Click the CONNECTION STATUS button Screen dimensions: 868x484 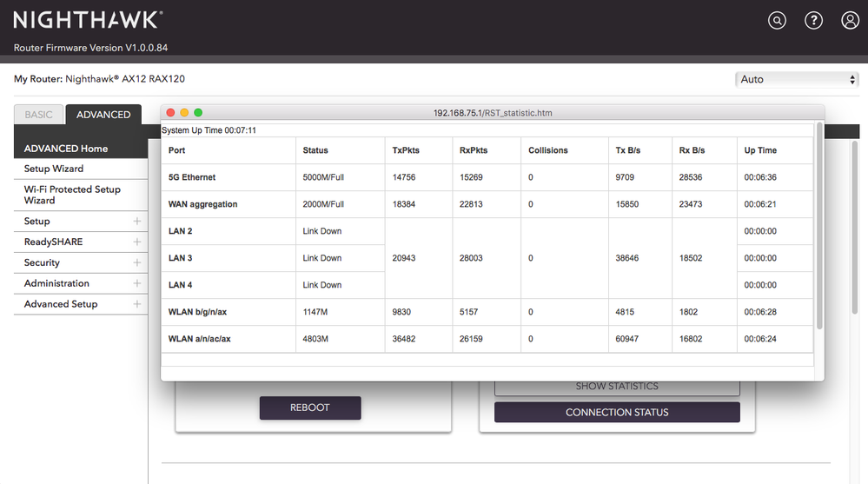point(617,413)
